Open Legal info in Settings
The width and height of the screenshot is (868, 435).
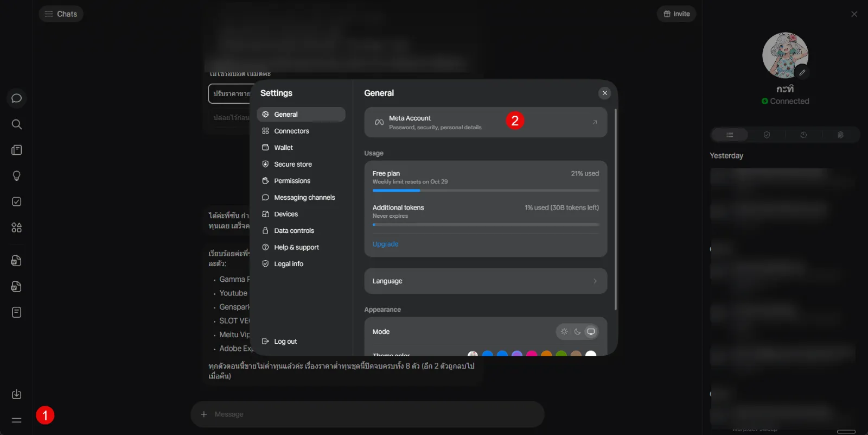coord(301,264)
